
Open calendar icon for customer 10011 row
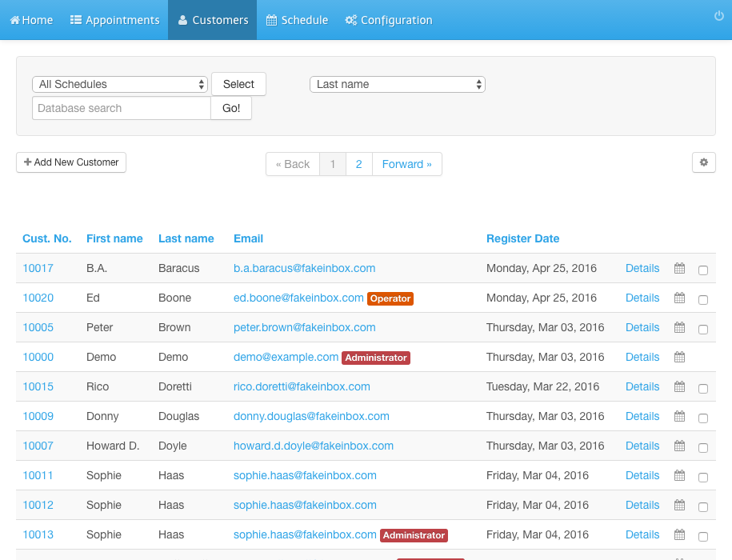(680, 475)
